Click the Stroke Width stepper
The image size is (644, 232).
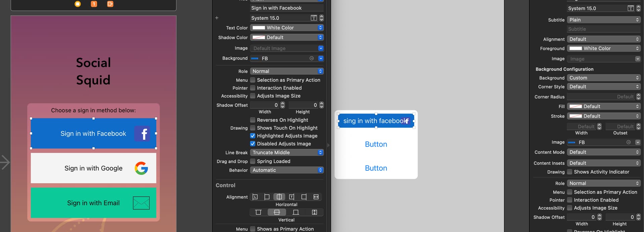(x=599, y=127)
